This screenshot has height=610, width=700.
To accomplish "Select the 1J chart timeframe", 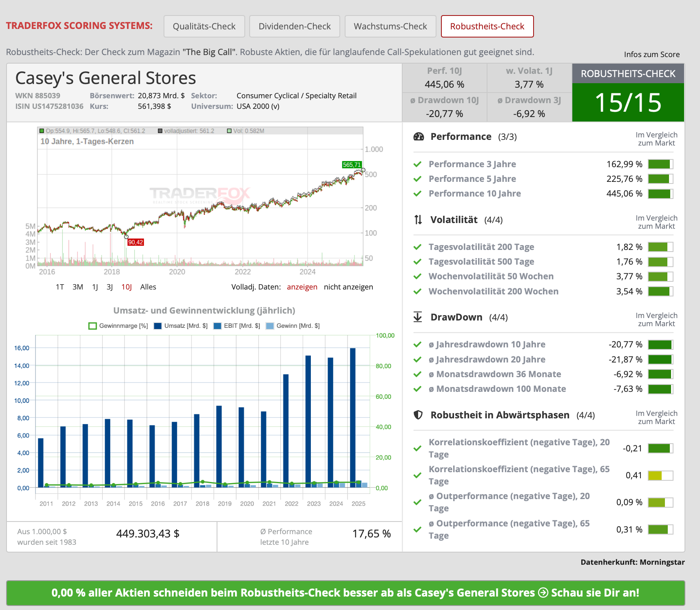I will click(95, 287).
